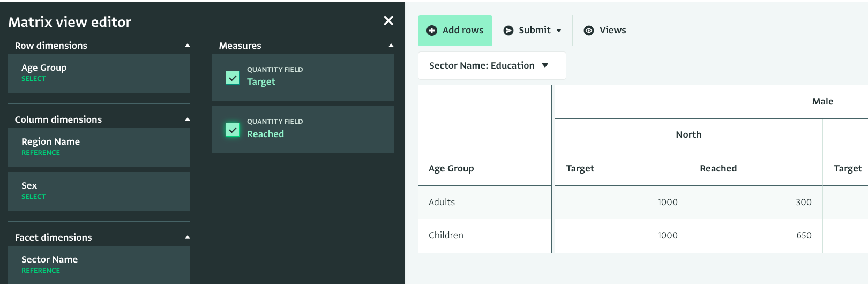The height and width of the screenshot is (284, 868).
Task: Select the Age Group row dimension
Action: click(99, 73)
